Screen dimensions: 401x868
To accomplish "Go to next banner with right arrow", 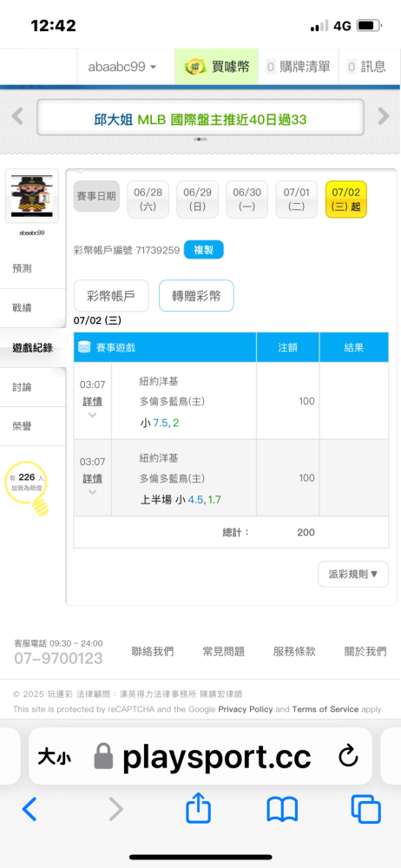I will coord(384,116).
